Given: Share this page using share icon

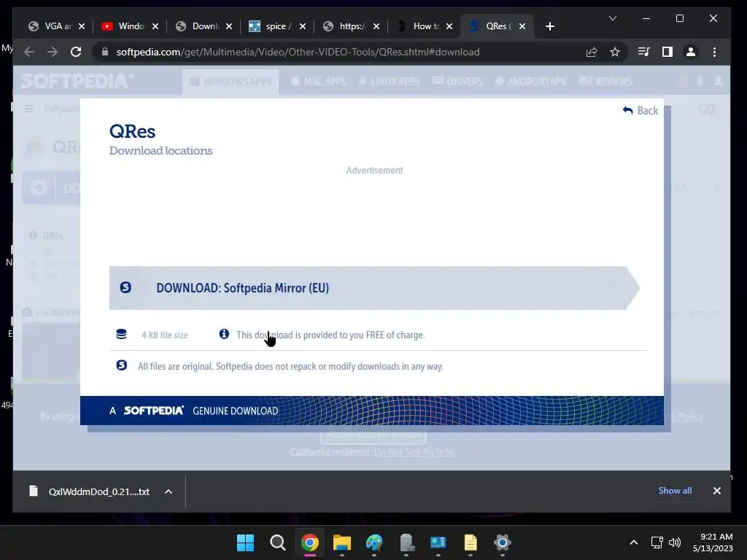Looking at the screenshot, I should 592,52.
